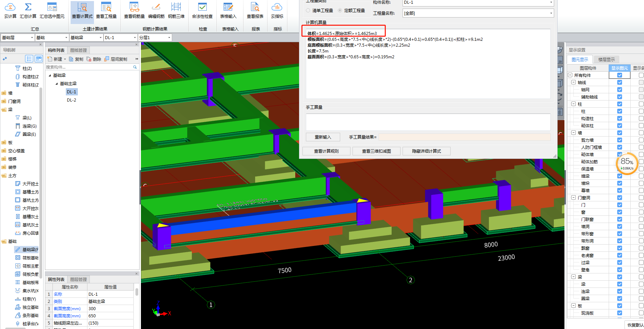This screenshot has width=644, height=329.
Task: Toggle 过梁 display checkbox
Action: (x=620, y=262)
